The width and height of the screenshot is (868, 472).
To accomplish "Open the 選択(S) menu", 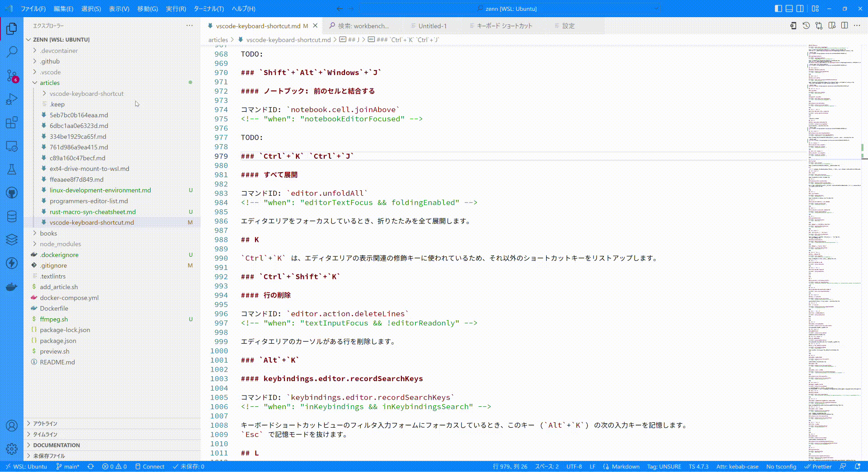I will [91, 9].
